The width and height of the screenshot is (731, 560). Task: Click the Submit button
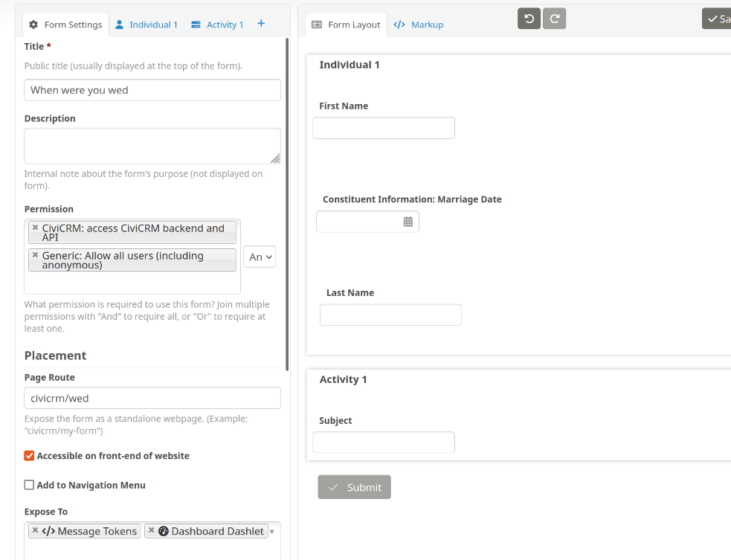click(354, 487)
